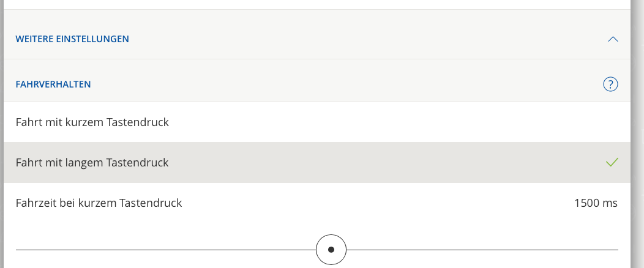
Task: Click blank header space between Weitere Einstellungen and chevron
Action: (367, 39)
